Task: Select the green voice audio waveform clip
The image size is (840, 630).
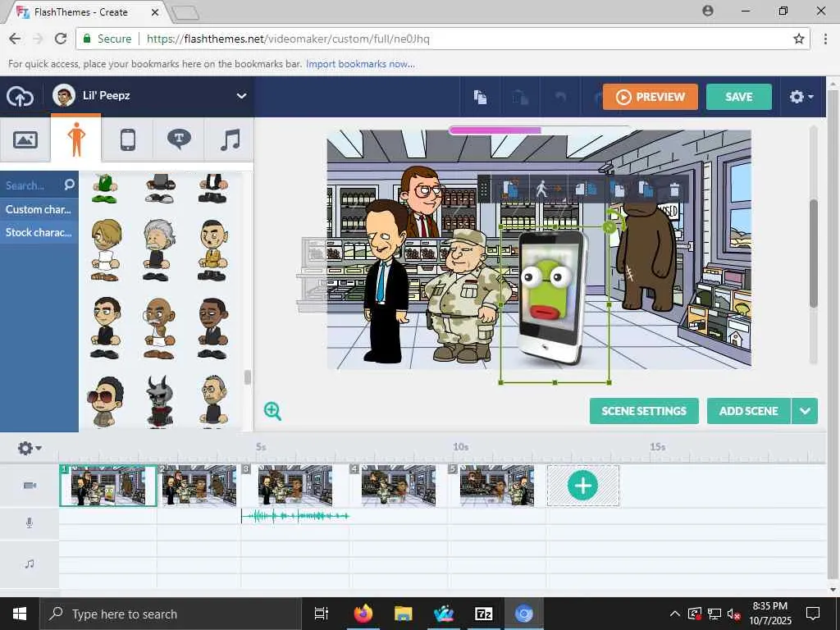Action: click(x=295, y=517)
